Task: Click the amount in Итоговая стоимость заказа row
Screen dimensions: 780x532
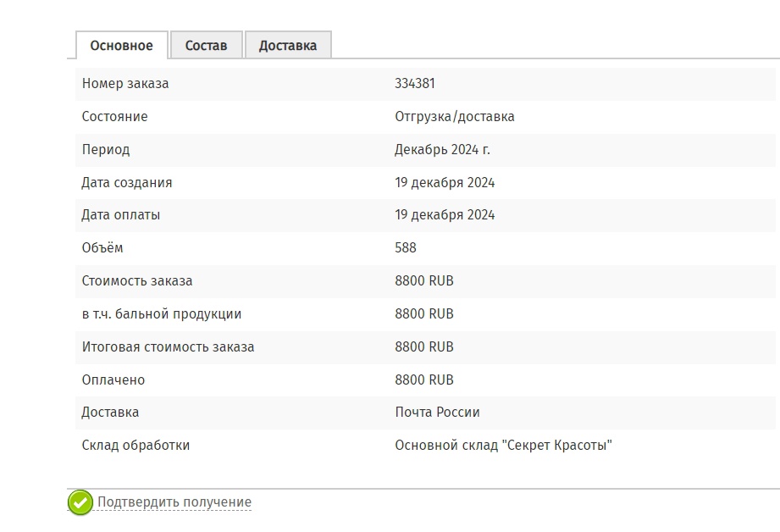Action: [424, 347]
